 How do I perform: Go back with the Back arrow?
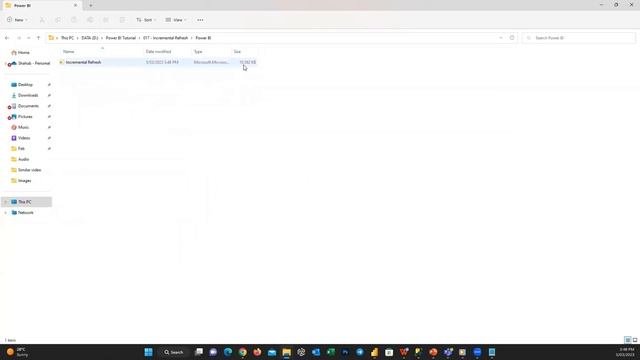tap(7, 38)
